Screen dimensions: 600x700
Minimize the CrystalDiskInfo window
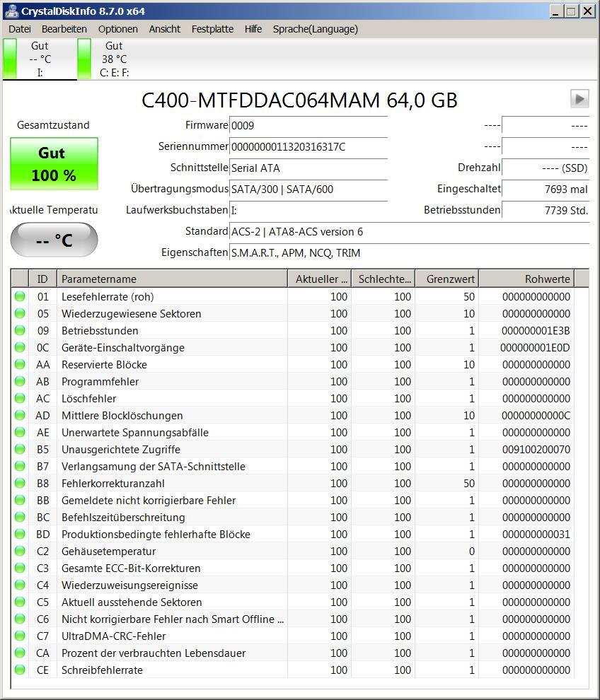pyautogui.click(x=555, y=11)
